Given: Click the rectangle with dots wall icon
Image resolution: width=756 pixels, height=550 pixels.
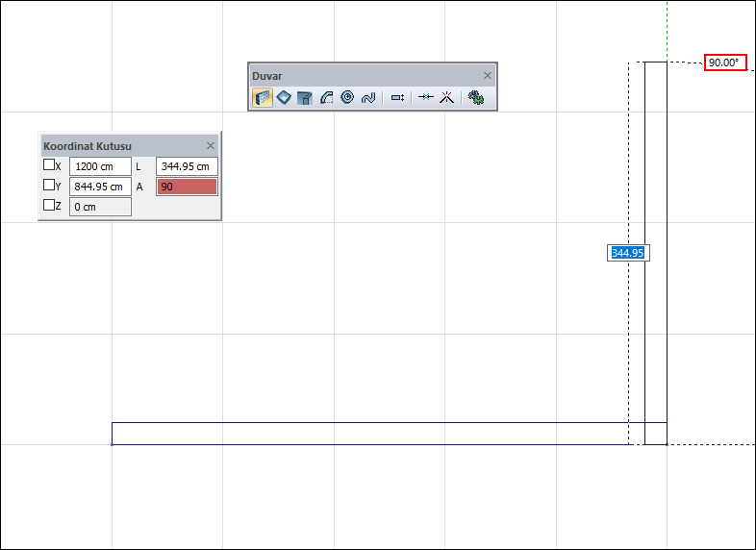Looking at the screenshot, I should click(x=397, y=98).
